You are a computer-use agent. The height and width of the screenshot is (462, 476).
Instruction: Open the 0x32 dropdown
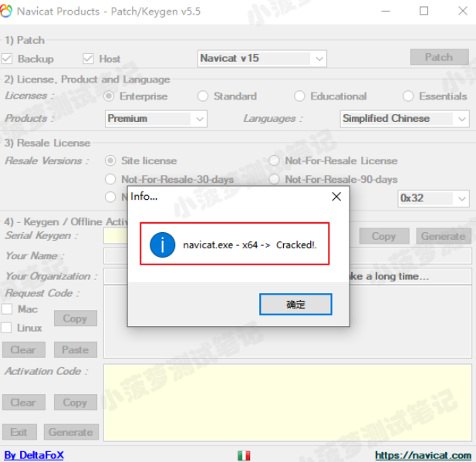tap(434, 198)
